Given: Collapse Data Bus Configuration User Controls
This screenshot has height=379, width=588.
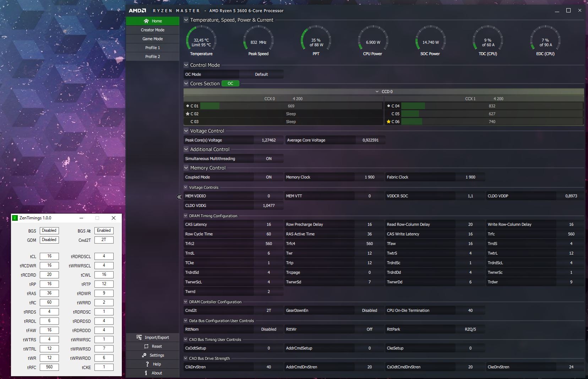Looking at the screenshot, I should 186,321.
